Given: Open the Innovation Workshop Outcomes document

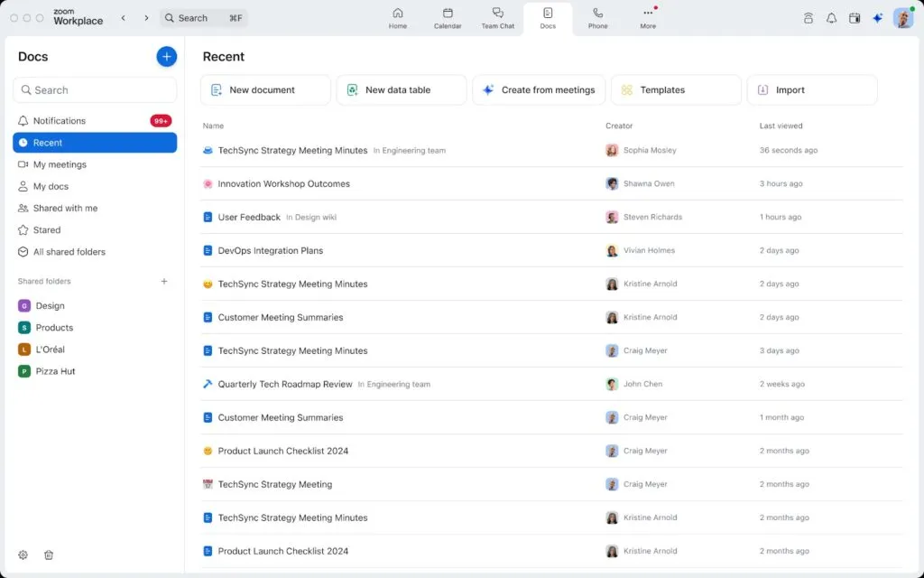Looking at the screenshot, I should click(x=283, y=184).
